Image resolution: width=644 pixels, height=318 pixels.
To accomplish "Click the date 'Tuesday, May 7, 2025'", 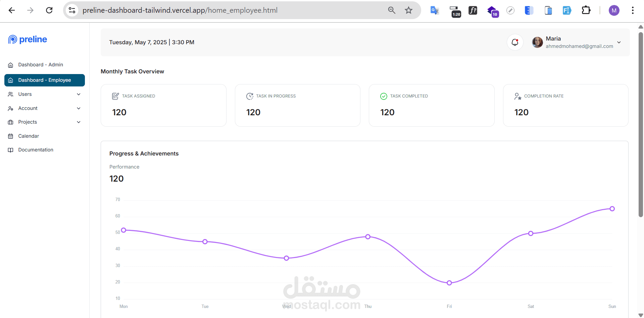I will (x=138, y=42).
